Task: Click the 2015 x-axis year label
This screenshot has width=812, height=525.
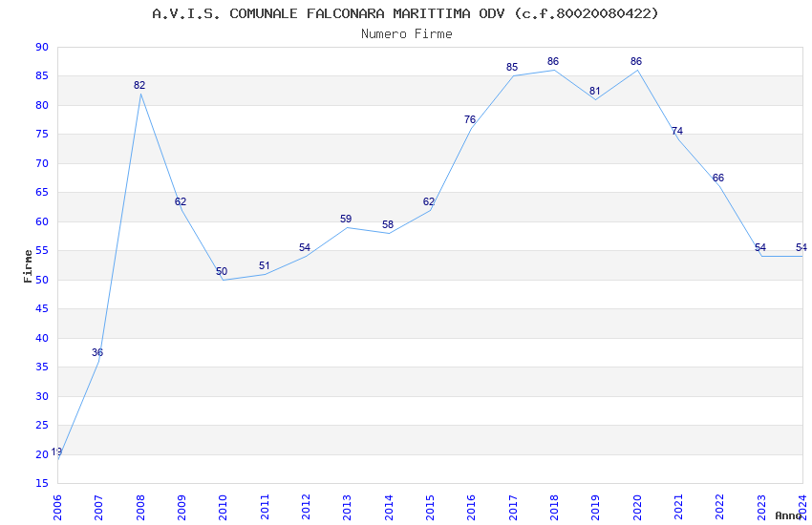Action: point(430,507)
